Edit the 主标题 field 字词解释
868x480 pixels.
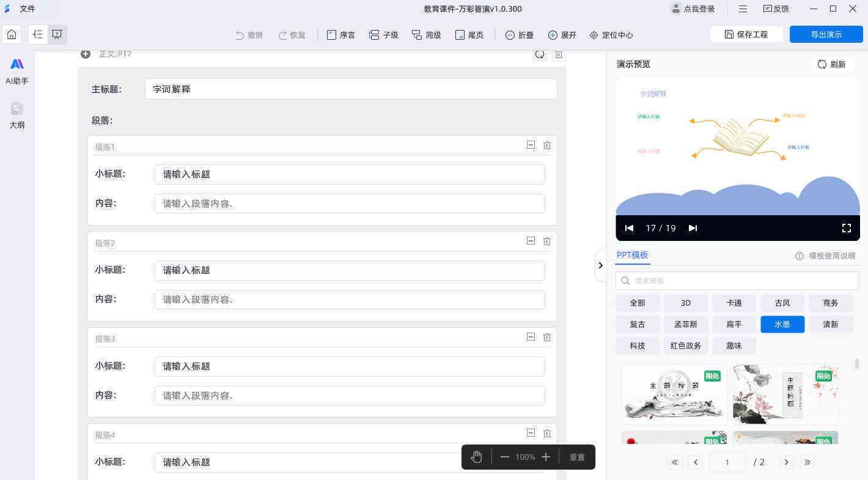click(x=351, y=89)
